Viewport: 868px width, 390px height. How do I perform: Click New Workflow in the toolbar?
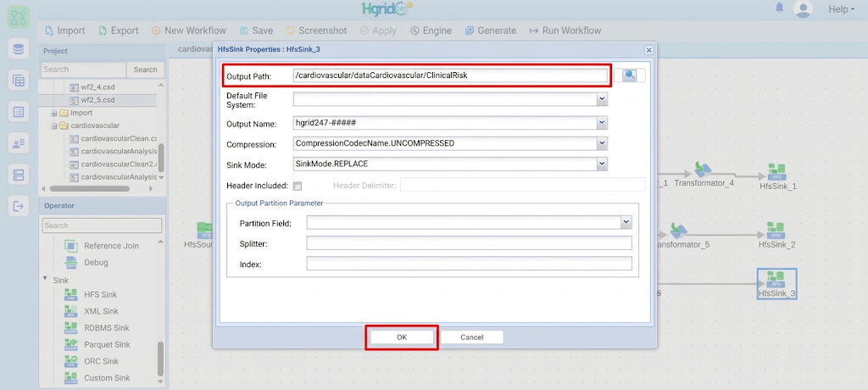point(189,31)
